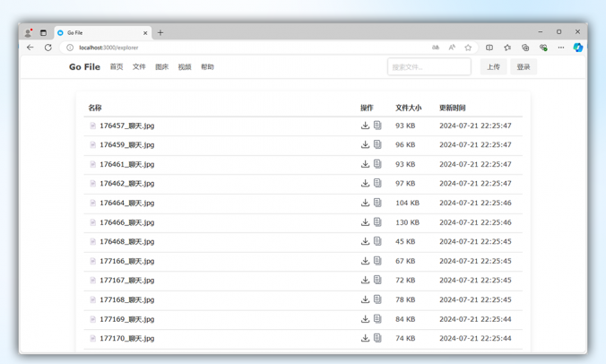Copy link of 176466_聊天.jpg
Screen dimensions: 606x364
tap(377, 222)
